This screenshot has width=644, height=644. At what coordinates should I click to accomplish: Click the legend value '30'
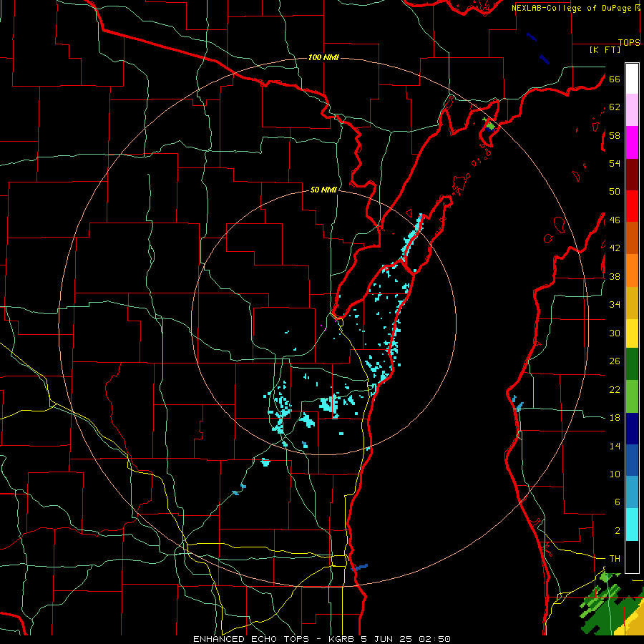tap(615, 333)
